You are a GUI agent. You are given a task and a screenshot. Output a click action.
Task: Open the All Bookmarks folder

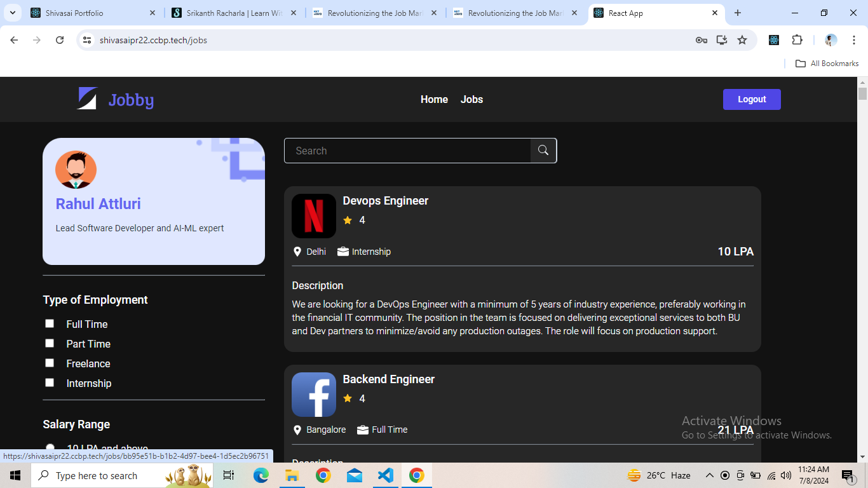tap(827, 64)
